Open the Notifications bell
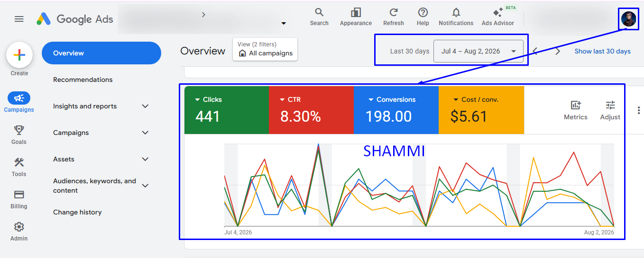Screen dimensions: 644x258 [x=456, y=17]
